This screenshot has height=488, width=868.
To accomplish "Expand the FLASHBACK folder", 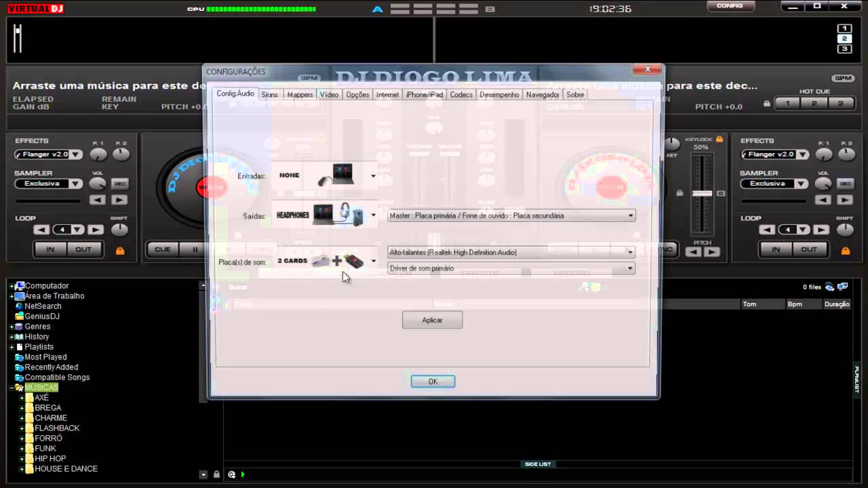I will (22, 428).
